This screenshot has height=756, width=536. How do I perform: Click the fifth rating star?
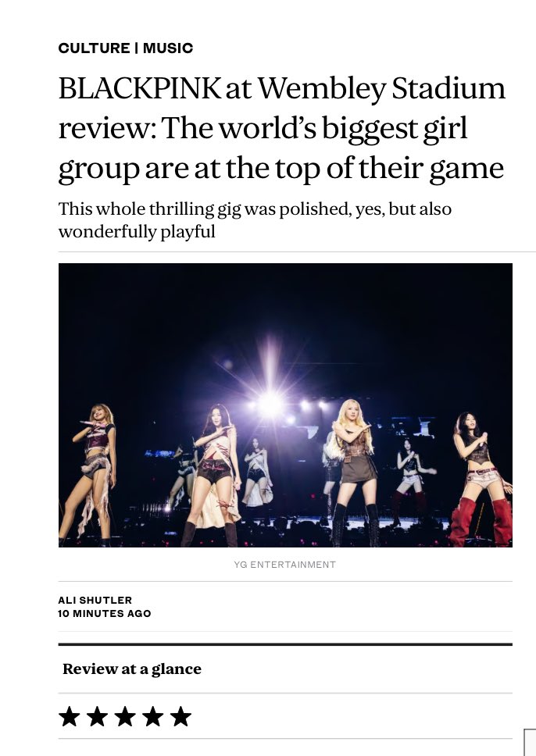tap(181, 716)
